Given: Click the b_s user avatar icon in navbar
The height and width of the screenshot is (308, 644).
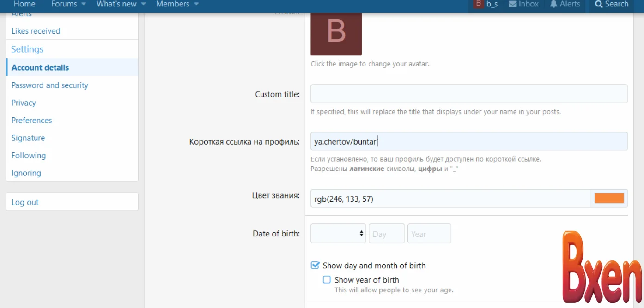Looking at the screenshot, I should pyautogui.click(x=478, y=4).
